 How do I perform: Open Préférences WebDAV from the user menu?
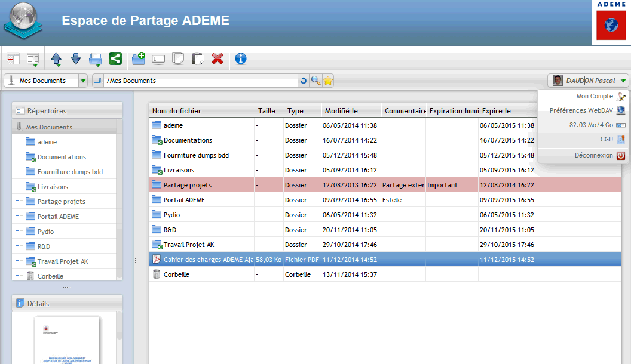(x=582, y=110)
